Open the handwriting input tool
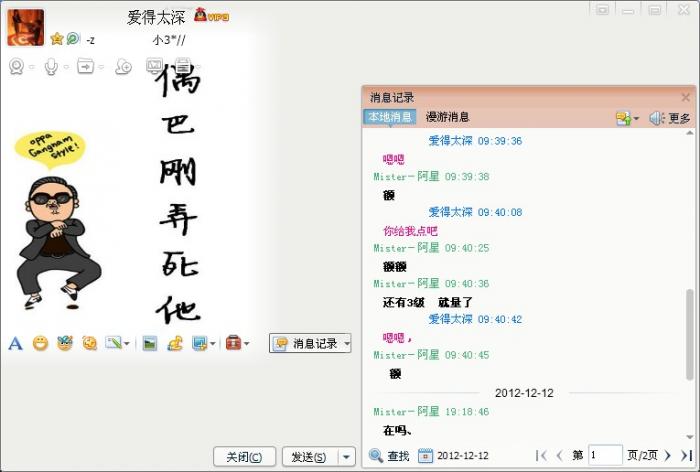This screenshot has height=472, width=700. point(113,343)
